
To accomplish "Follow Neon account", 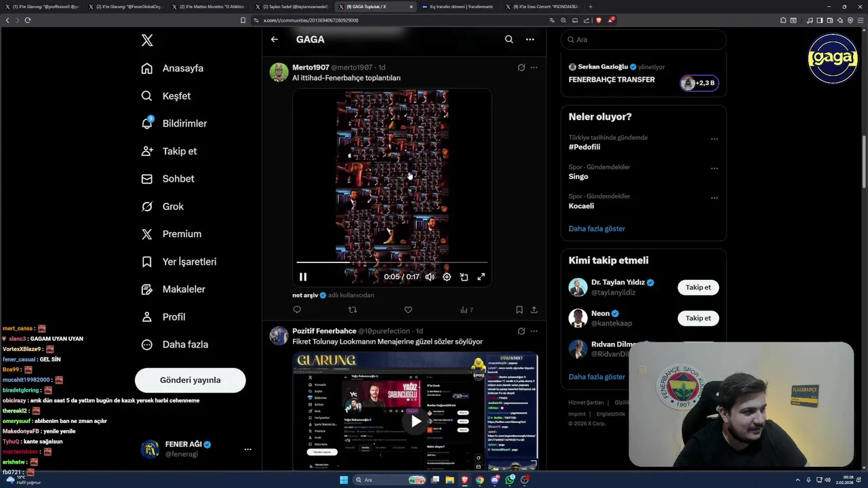I will click(x=698, y=318).
